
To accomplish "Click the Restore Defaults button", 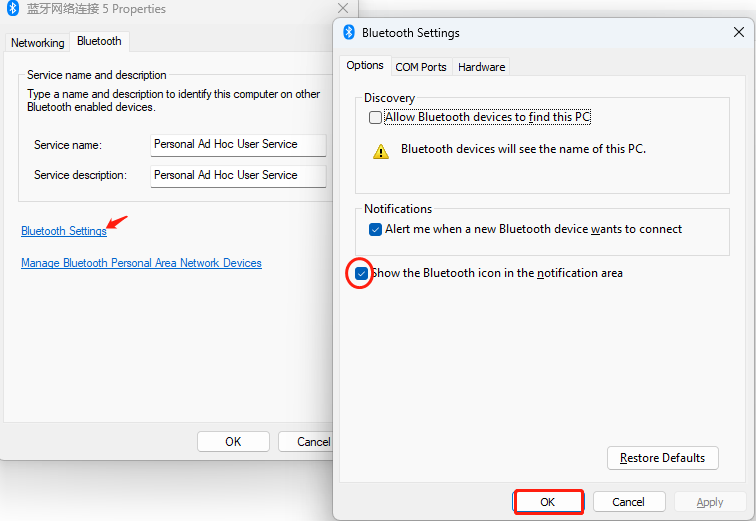I will point(662,458).
